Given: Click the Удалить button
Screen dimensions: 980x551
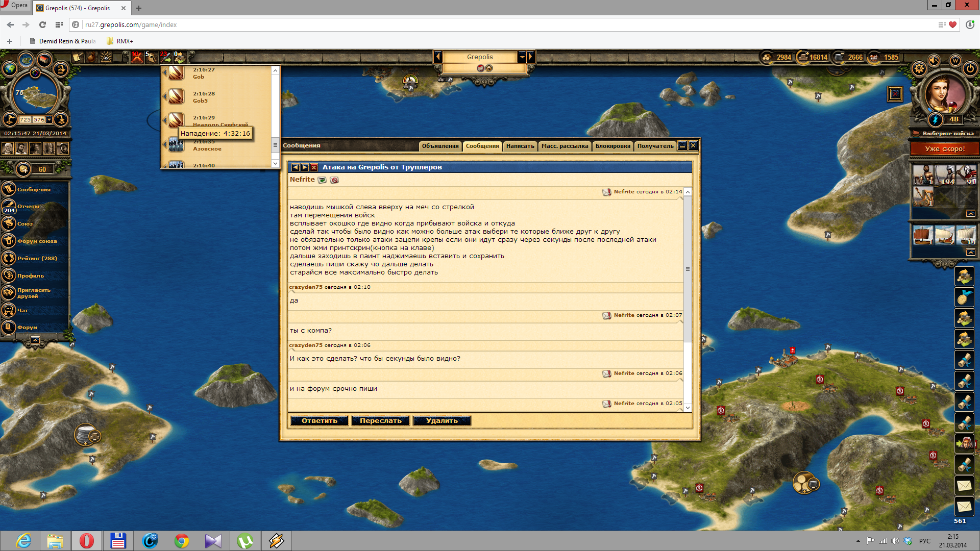Looking at the screenshot, I should [442, 420].
